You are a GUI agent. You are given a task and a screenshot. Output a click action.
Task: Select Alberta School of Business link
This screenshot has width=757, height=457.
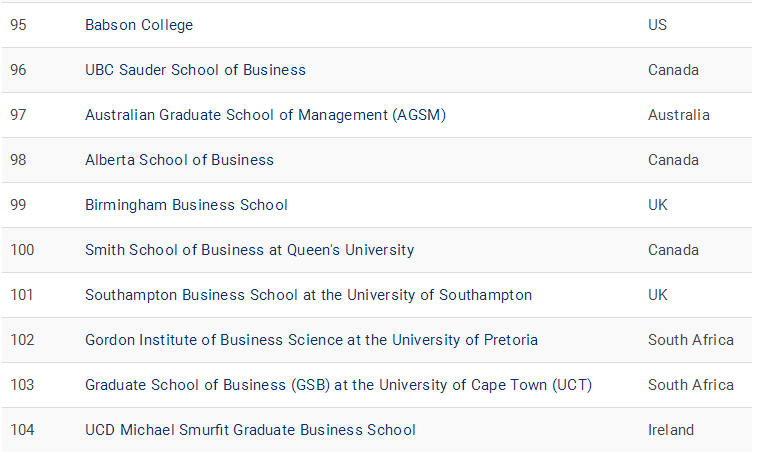(x=179, y=160)
